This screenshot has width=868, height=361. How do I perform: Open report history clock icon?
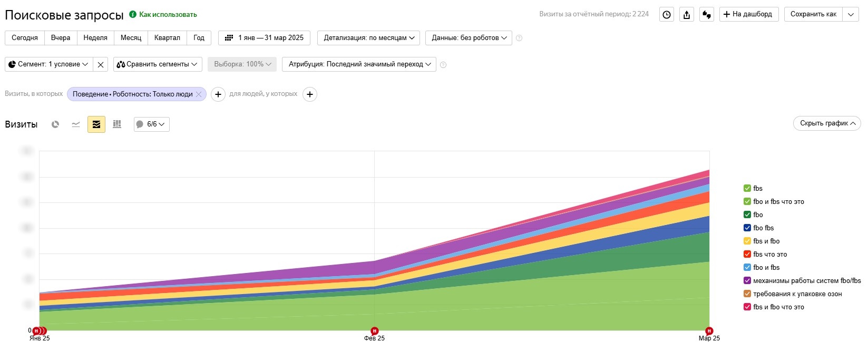click(x=667, y=15)
